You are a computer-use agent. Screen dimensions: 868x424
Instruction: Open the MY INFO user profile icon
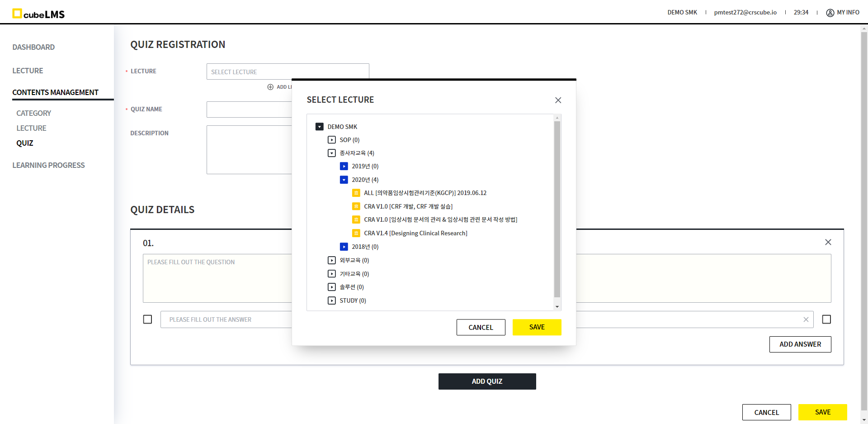[830, 13]
